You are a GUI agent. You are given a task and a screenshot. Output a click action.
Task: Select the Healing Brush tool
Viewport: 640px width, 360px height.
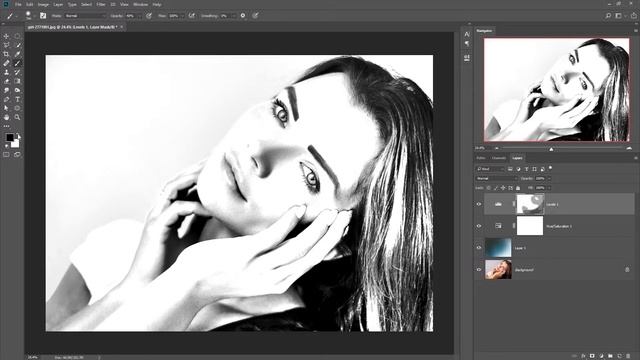click(6, 63)
